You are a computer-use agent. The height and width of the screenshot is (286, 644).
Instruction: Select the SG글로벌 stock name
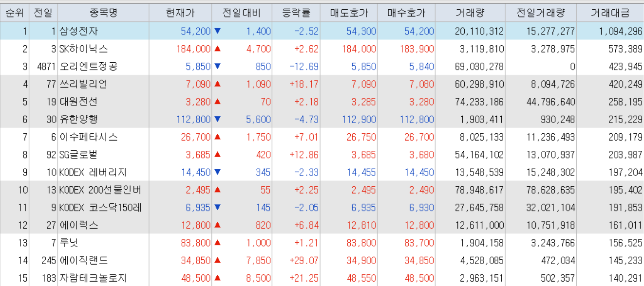tap(78, 155)
